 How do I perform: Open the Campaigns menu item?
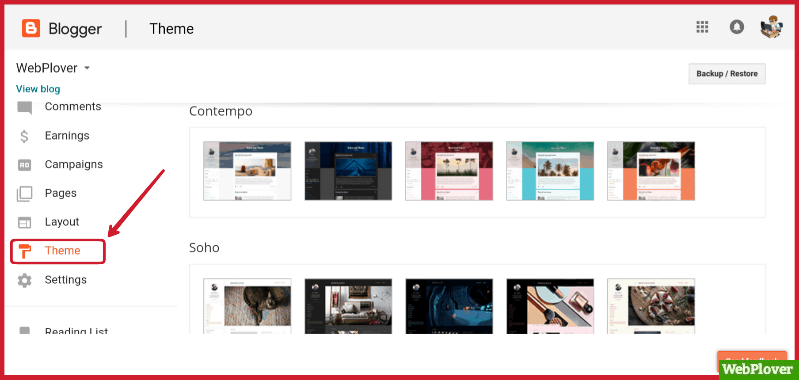[x=74, y=165]
